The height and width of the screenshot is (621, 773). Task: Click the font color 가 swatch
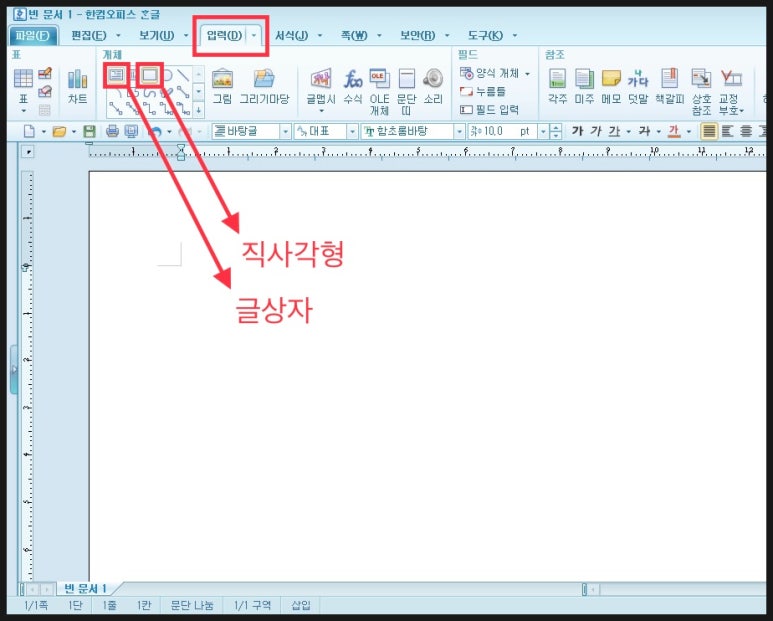674,131
